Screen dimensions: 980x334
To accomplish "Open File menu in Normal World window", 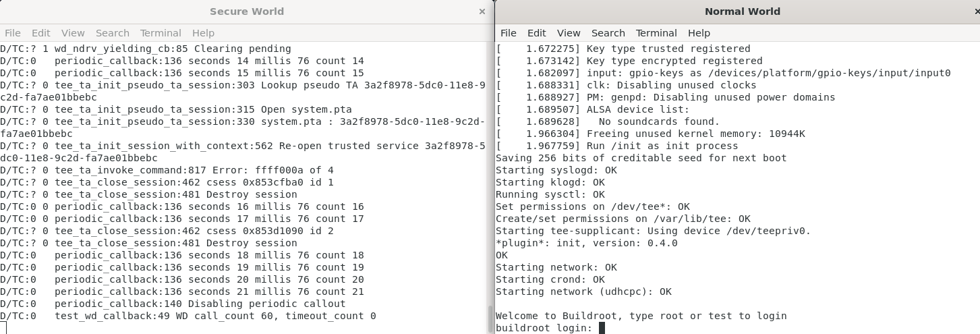I will pos(508,33).
